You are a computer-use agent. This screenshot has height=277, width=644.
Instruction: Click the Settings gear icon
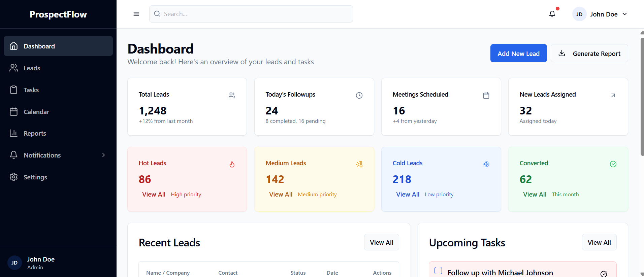click(13, 177)
